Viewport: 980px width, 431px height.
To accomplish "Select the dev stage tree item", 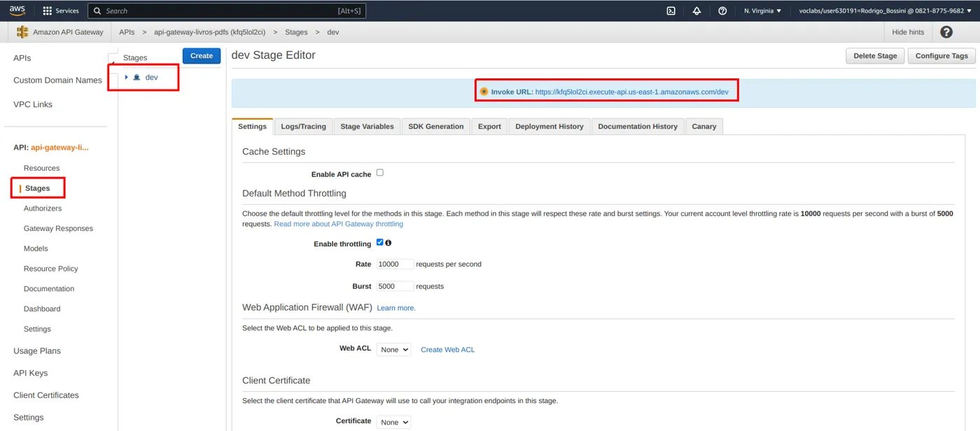I will coord(151,77).
